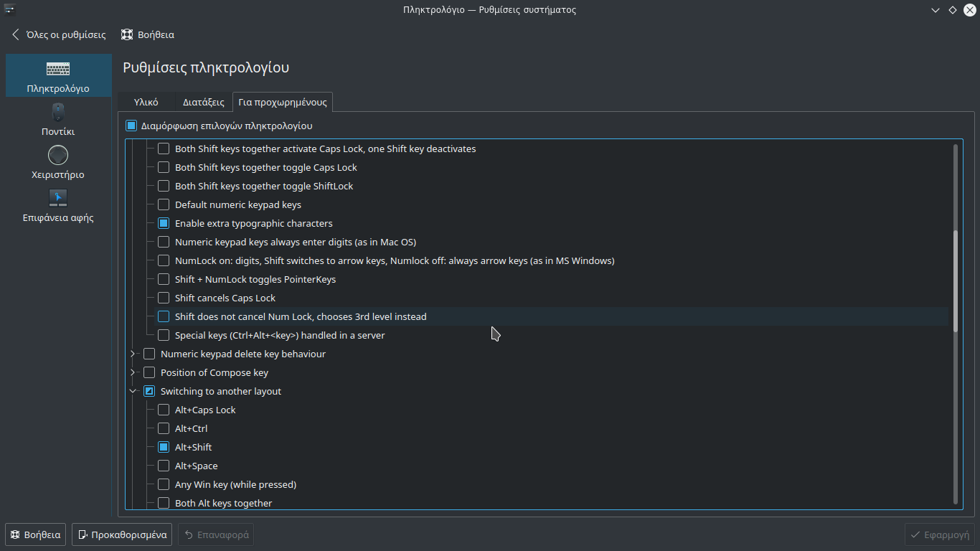980x551 pixels.
Task: Click the Προκαθορισμένα defaults button
Action: click(x=122, y=534)
